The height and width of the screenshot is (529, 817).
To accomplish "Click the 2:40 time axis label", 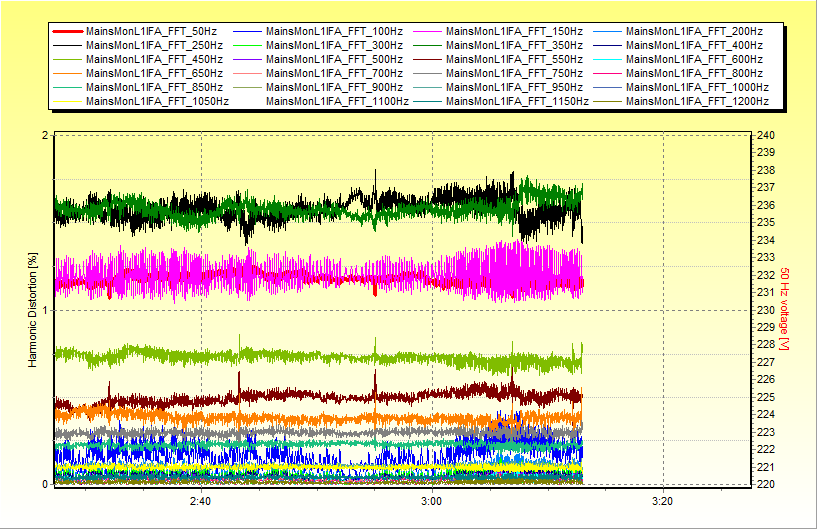I will [200, 500].
